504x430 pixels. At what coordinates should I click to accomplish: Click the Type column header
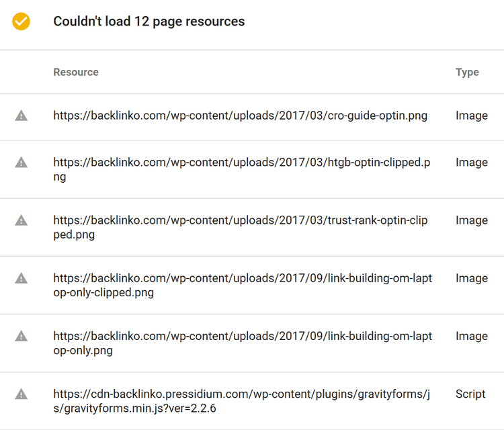tap(467, 73)
